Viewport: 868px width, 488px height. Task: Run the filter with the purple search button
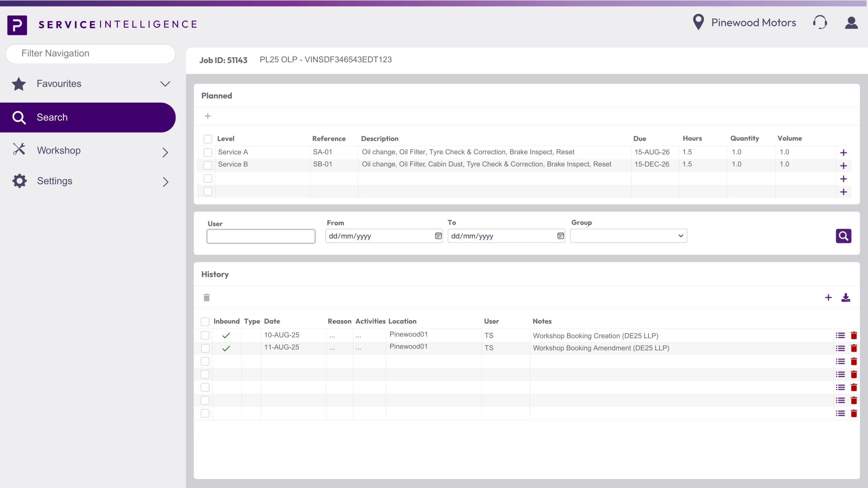pyautogui.click(x=844, y=236)
